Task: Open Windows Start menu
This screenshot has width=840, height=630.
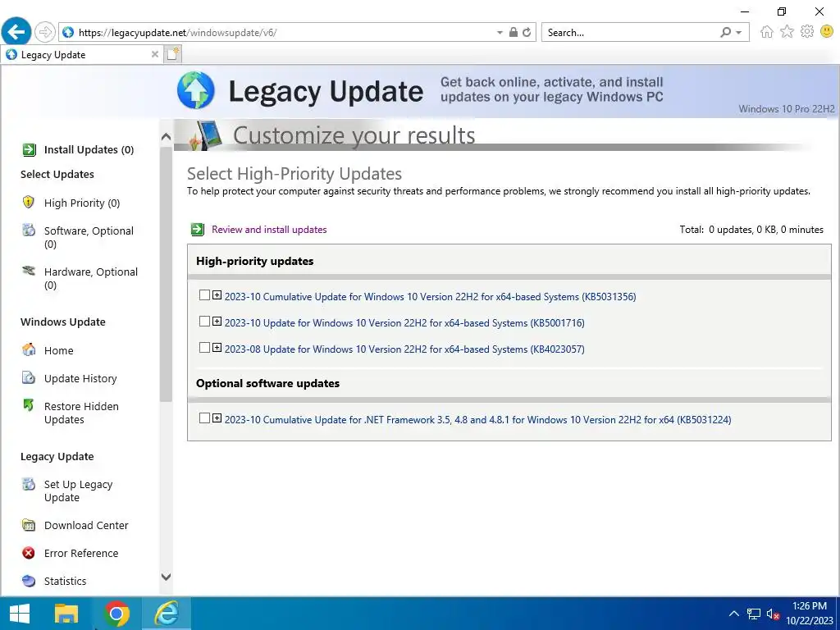Action: 20,614
